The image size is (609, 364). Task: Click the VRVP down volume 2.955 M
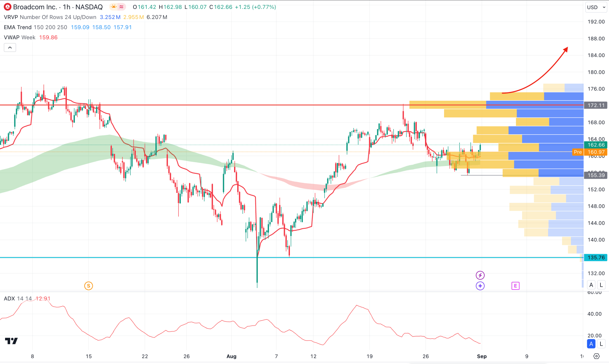point(134,17)
